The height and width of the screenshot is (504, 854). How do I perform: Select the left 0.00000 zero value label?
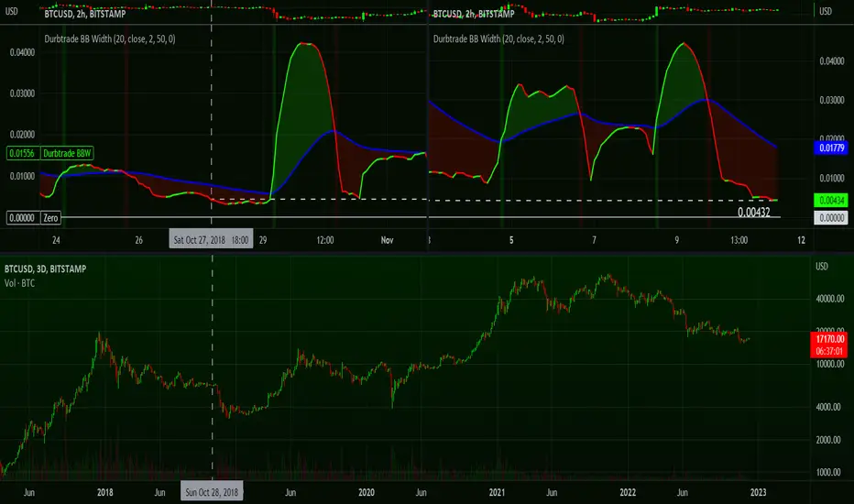click(x=23, y=218)
